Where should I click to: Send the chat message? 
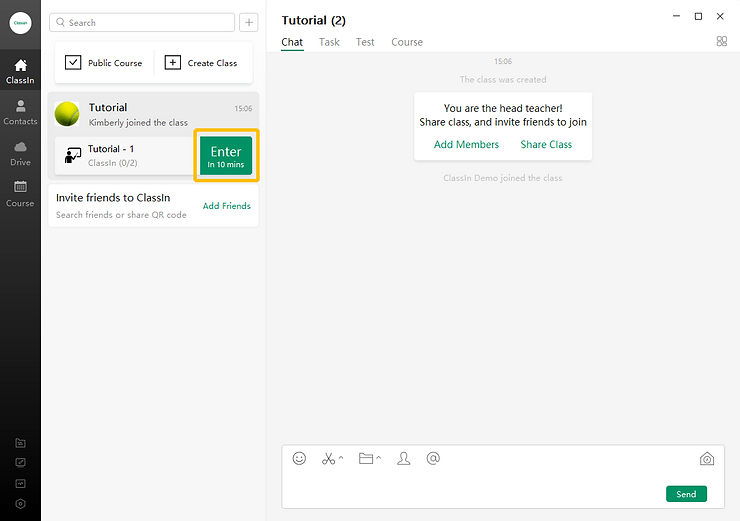click(x=686, y=494)
